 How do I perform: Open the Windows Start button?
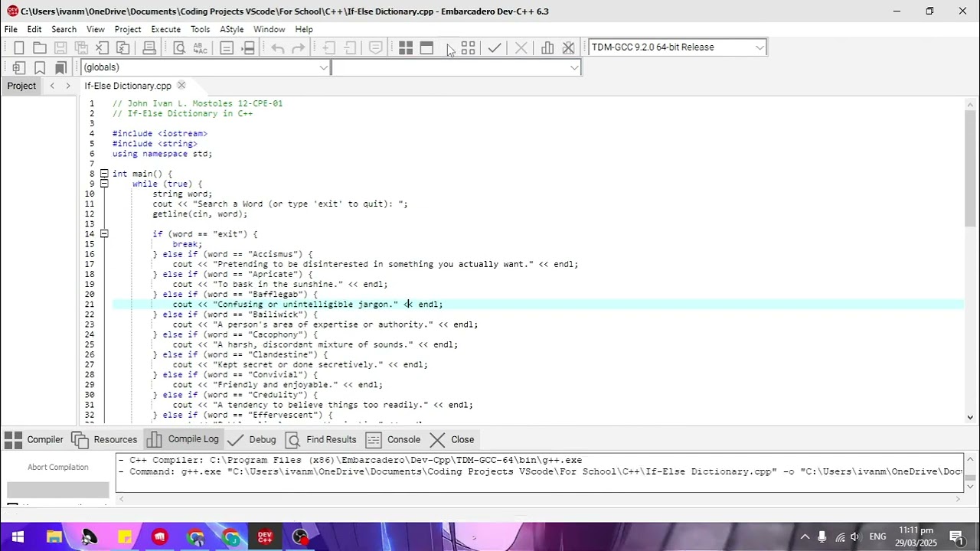(18, 536)
